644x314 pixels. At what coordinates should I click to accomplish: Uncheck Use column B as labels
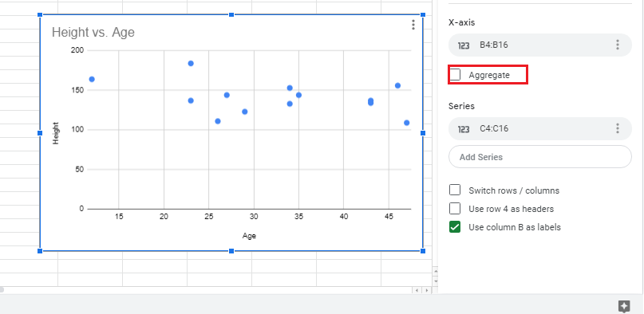455,226
